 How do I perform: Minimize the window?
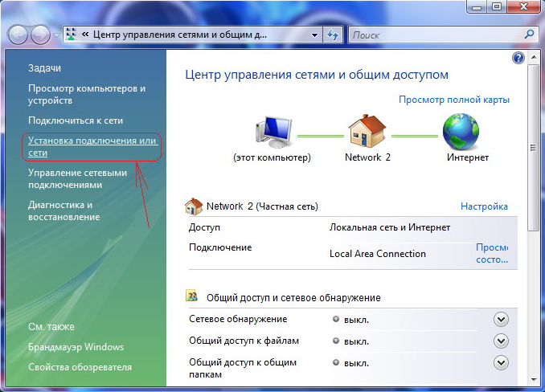tap(478, 7)
